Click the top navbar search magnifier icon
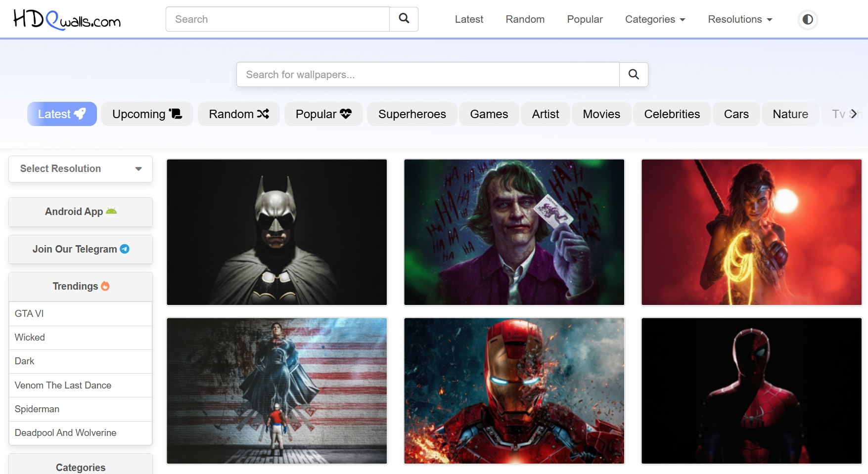The width and height of the screenshot is (868, 474). pos(404,19)
